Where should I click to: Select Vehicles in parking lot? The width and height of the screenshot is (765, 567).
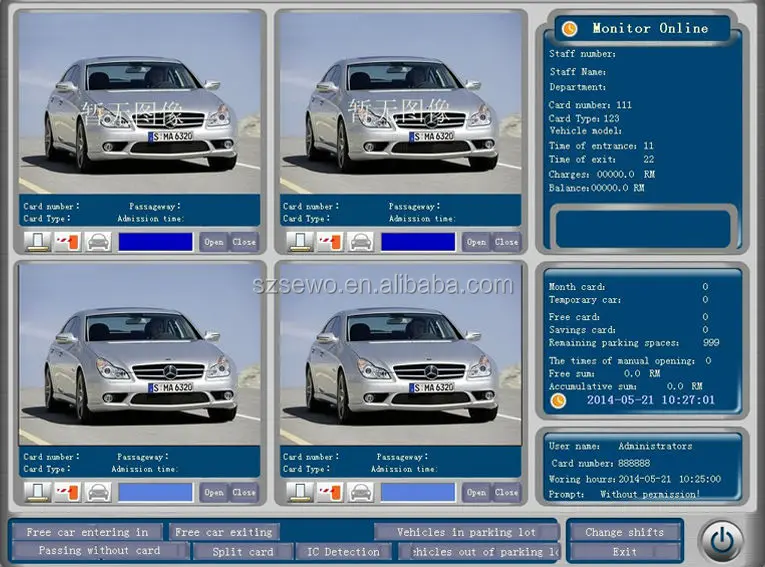pyautogui.click(x=466, y=532)
